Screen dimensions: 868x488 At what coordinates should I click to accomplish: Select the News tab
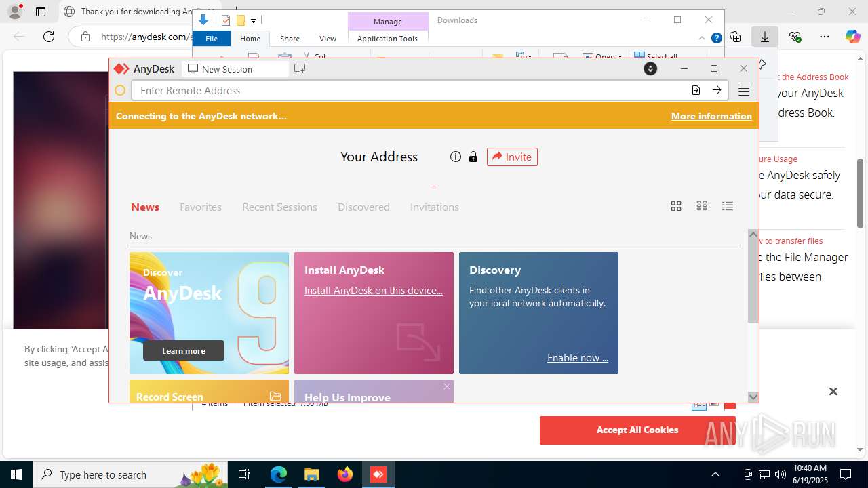[x=145, y=207]
